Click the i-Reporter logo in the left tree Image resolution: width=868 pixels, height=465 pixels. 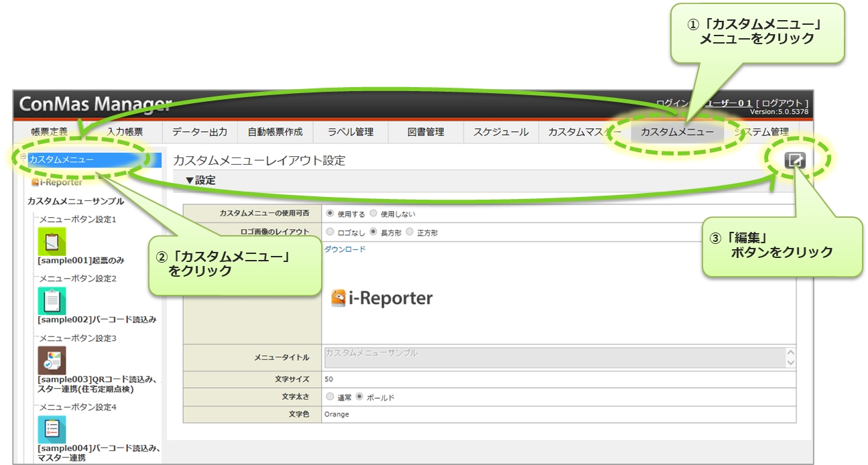[57, 182]
